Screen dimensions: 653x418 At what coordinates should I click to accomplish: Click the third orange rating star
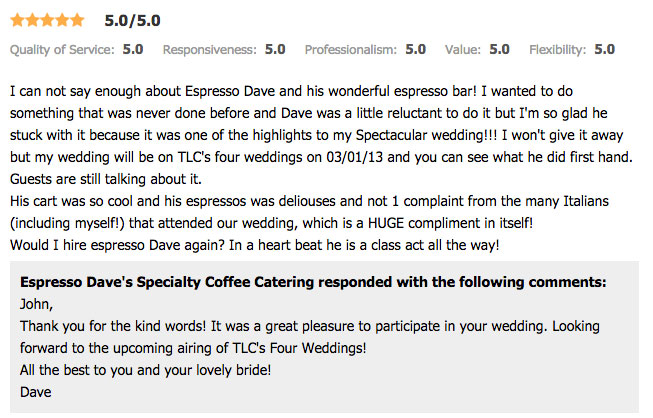47,19
